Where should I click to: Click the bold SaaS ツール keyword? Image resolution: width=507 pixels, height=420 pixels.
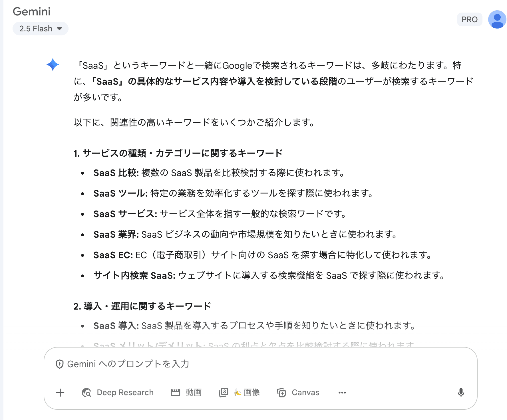[120, 193]
